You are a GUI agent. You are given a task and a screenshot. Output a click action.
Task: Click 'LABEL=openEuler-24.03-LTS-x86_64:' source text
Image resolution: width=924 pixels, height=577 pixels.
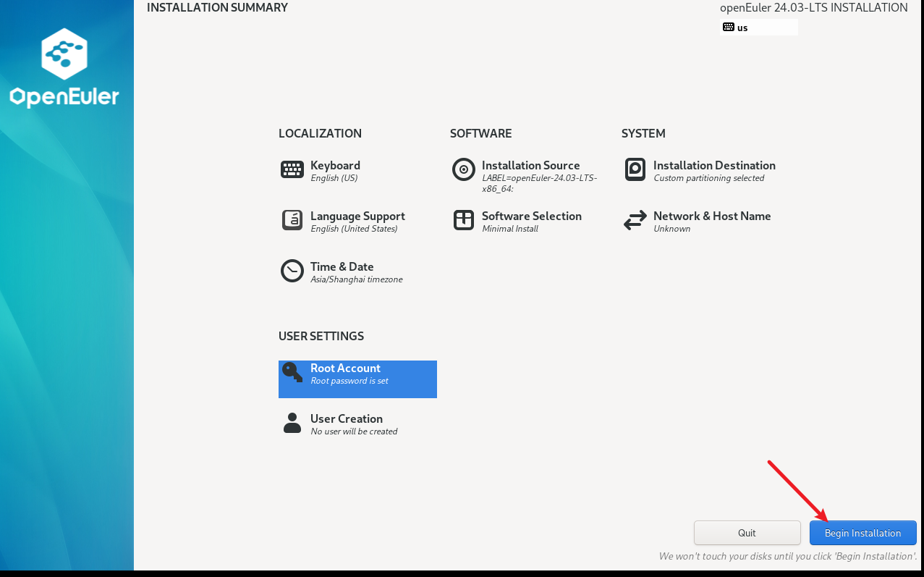540,183
